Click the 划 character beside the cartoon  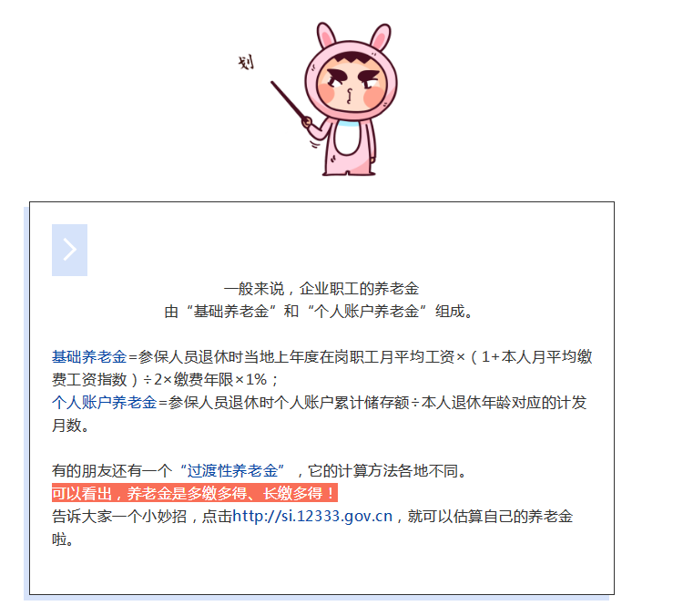246,62
